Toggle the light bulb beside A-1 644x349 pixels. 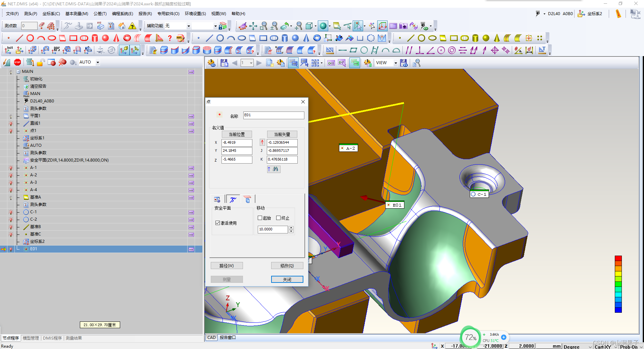(x=11, y=168)
